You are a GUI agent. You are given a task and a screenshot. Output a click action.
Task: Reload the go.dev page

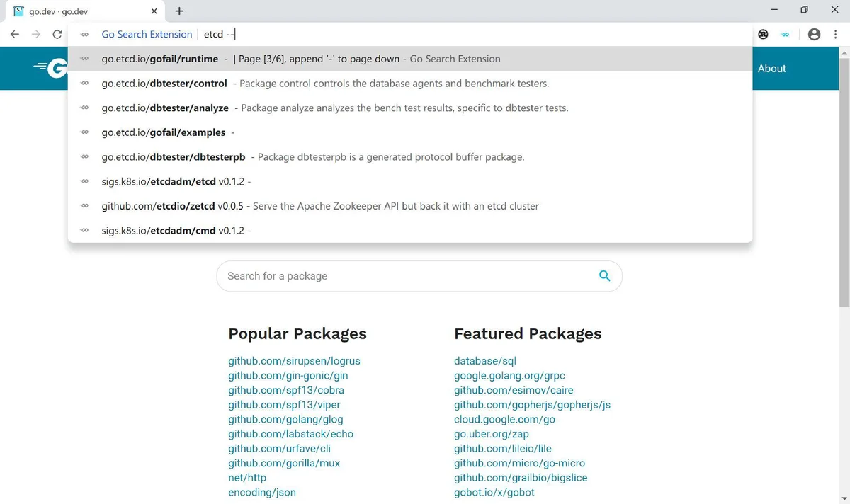[x=57, y=34]
